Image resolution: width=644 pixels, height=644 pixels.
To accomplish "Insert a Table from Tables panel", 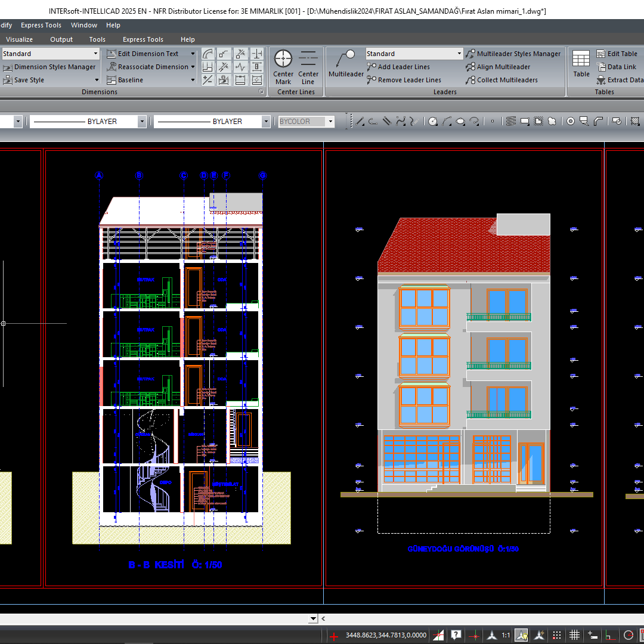I will 581,64.
